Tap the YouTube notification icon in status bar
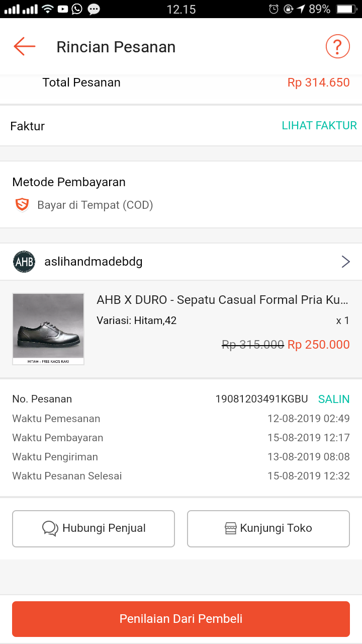Image resolution: width=362 pixels, height=644 pixels. click(x=63, y=9)
